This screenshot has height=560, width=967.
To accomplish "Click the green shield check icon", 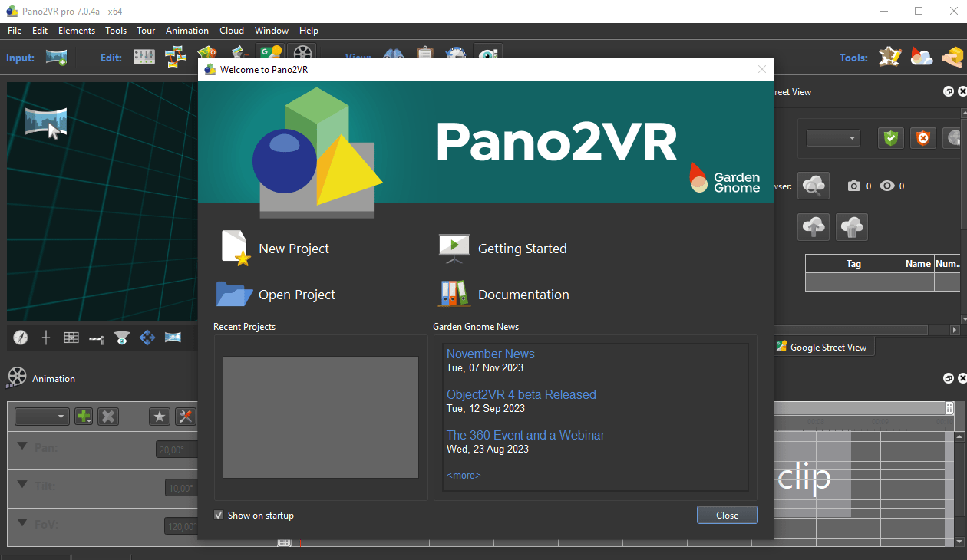I will tap(891, 138).
